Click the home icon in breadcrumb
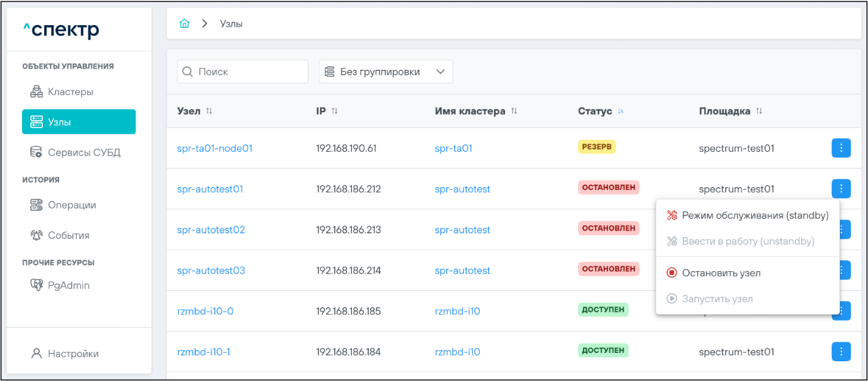 [185, 24]
